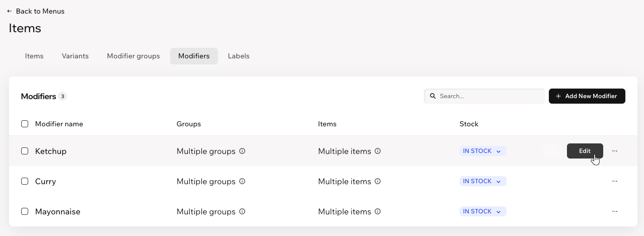Click Multiple groups text in the Ketchup row
The width and height of the screenshot is (644, 236).
point(206,151)
